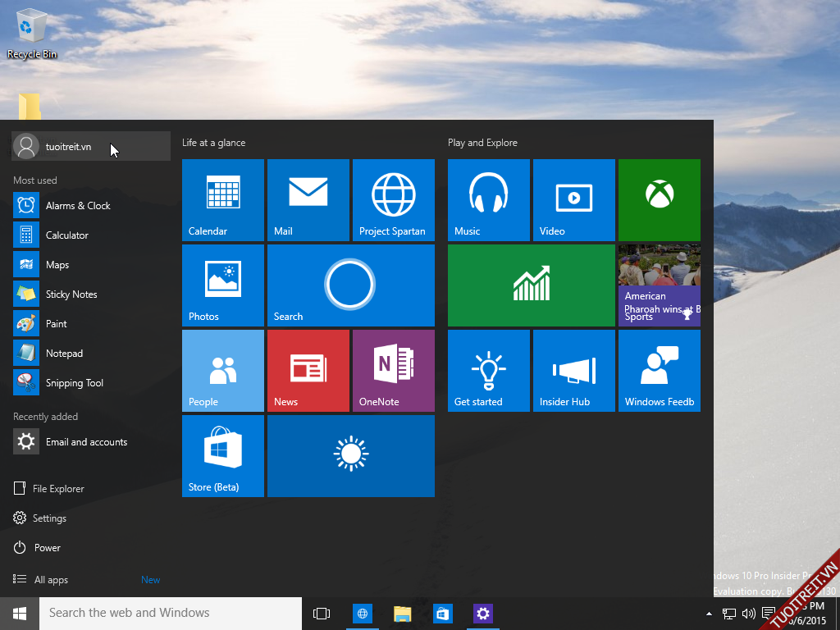Viewport: 840px width, 630px height.
Task: Show hidden system tray icons
Action: (709, 614)
